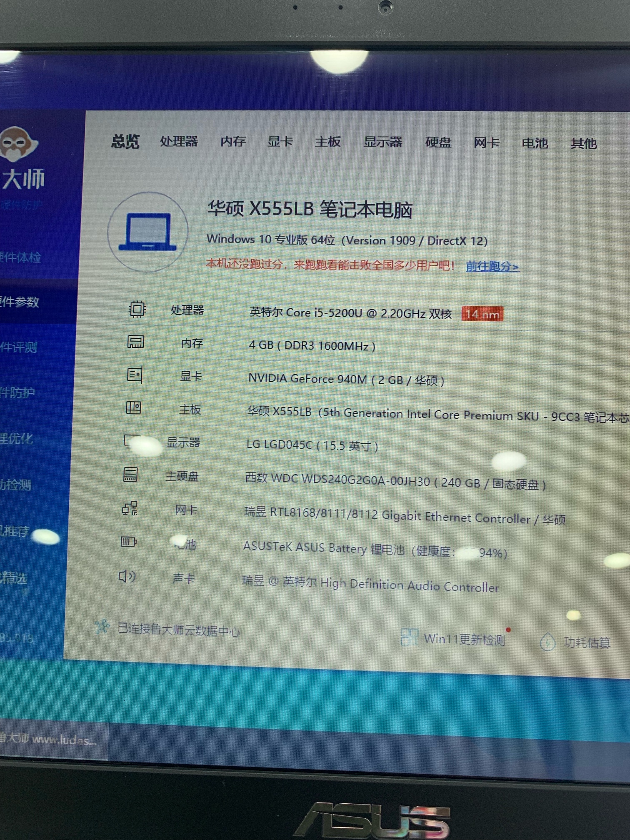The width and height of the screenshot is (630, 840).
Task: Click the ASUS Battery health value
Action: [x=375, y=550]
